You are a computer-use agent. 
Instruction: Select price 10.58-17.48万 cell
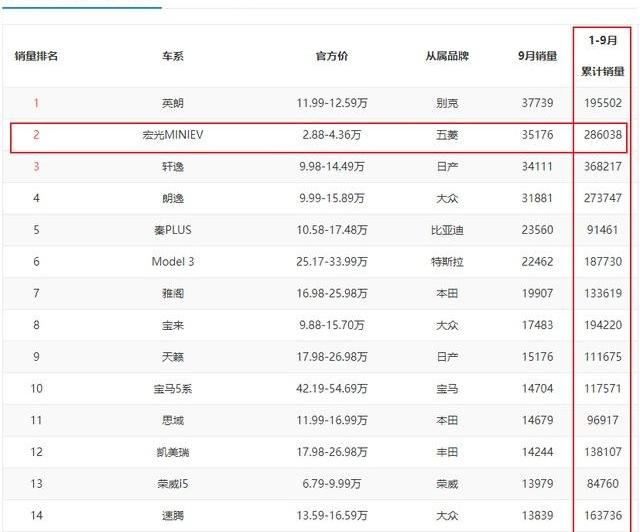click(x=332, y=230)
